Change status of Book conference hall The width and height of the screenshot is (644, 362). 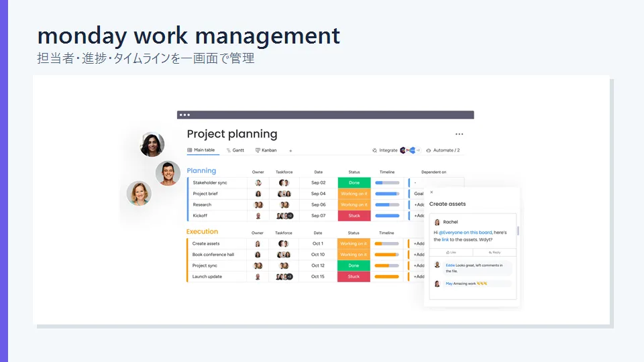point(354,255)
